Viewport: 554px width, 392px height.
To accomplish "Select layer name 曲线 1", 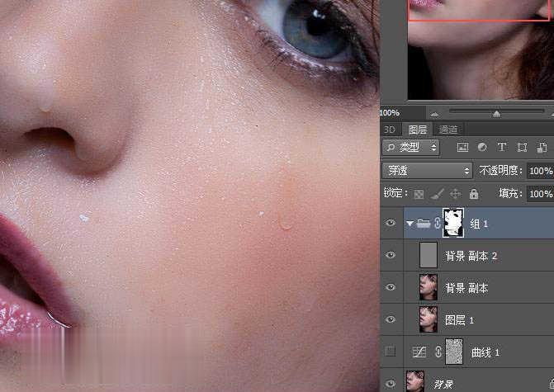I will point(485,352).
